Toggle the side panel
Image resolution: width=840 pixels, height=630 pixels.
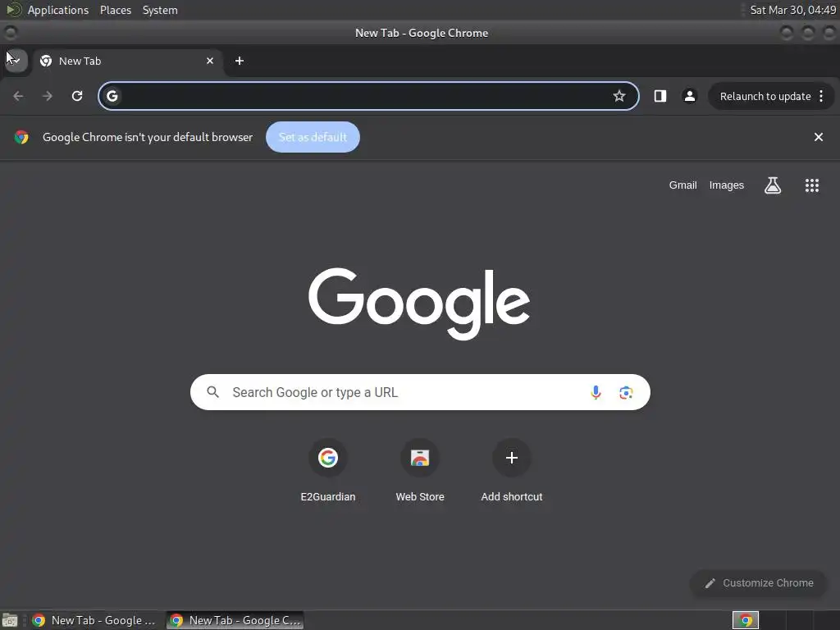[660, 96]
